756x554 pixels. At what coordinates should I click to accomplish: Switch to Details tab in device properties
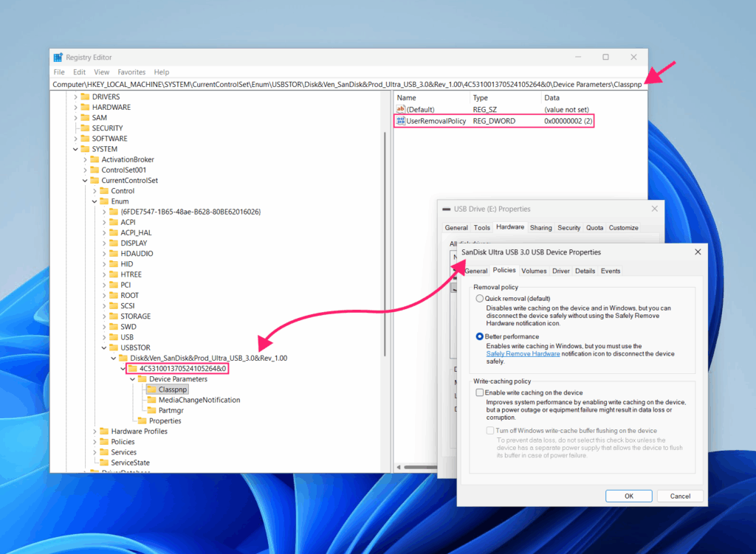tap(585, 271)
